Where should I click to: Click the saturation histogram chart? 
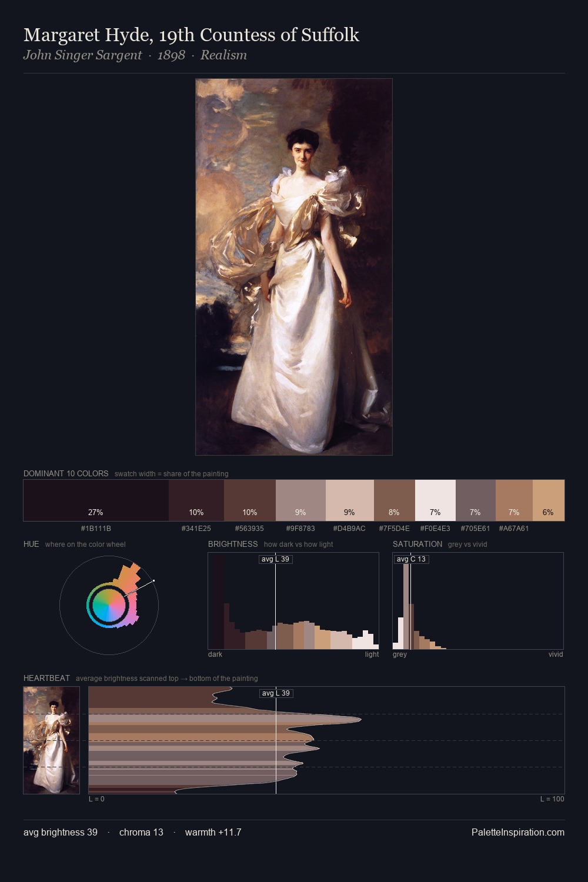coord(478,601)
